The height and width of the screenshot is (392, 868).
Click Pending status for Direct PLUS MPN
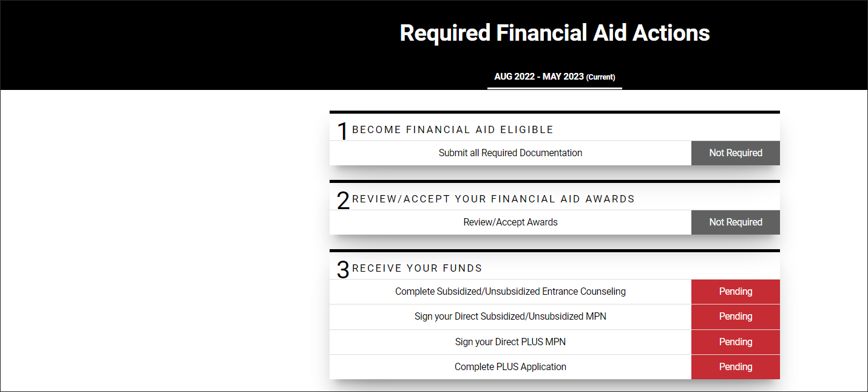[735, 342]
